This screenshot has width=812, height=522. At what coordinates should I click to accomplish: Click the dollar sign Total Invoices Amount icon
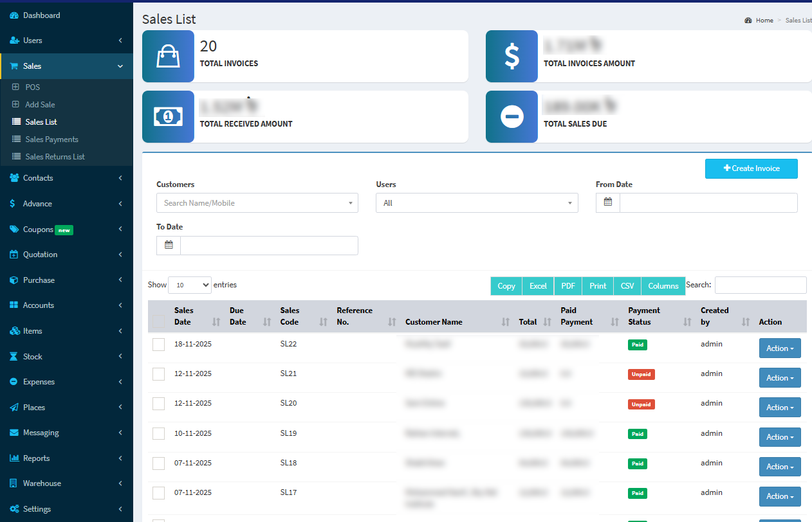coord(512,57)
